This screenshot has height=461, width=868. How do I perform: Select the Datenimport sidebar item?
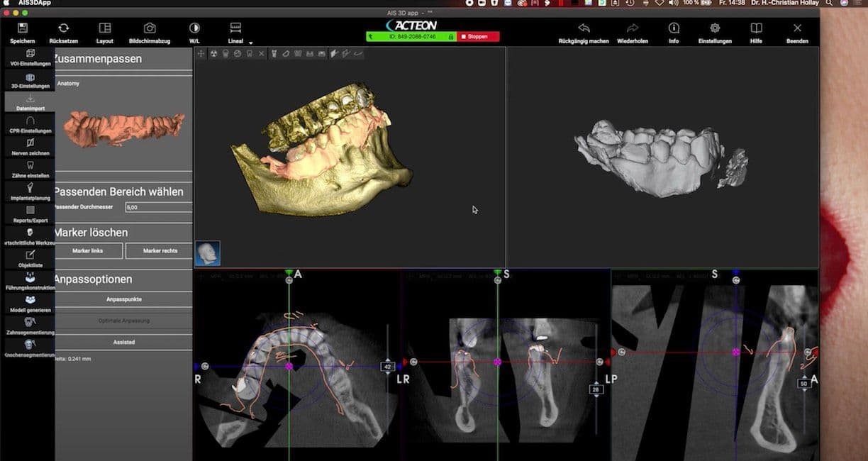pyautogui.click(x=30, y=102)
